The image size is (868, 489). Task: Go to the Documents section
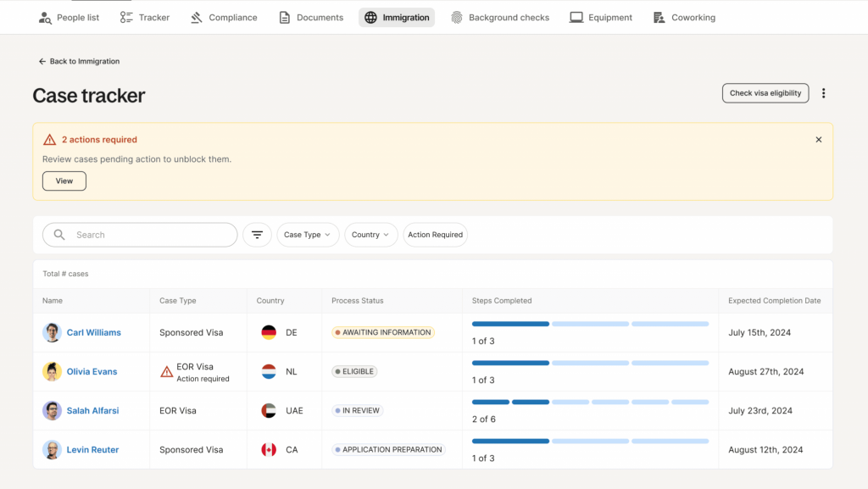click(x=310, y=17)
